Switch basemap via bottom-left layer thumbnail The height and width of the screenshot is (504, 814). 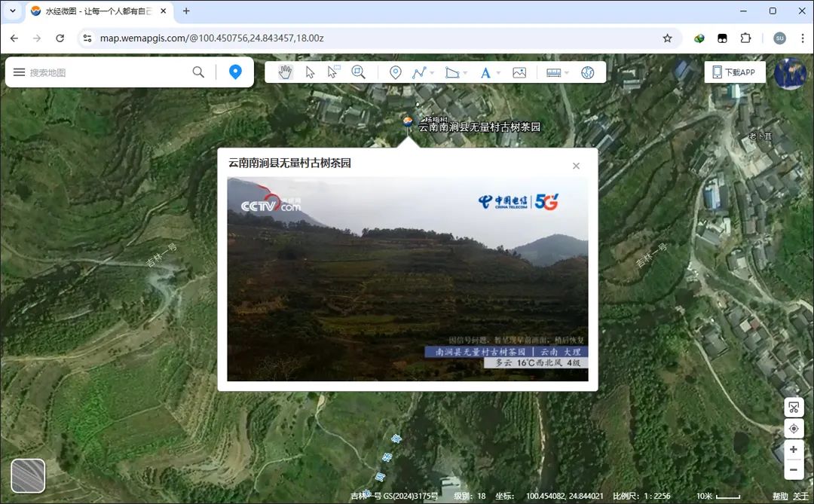click(28, 476)
